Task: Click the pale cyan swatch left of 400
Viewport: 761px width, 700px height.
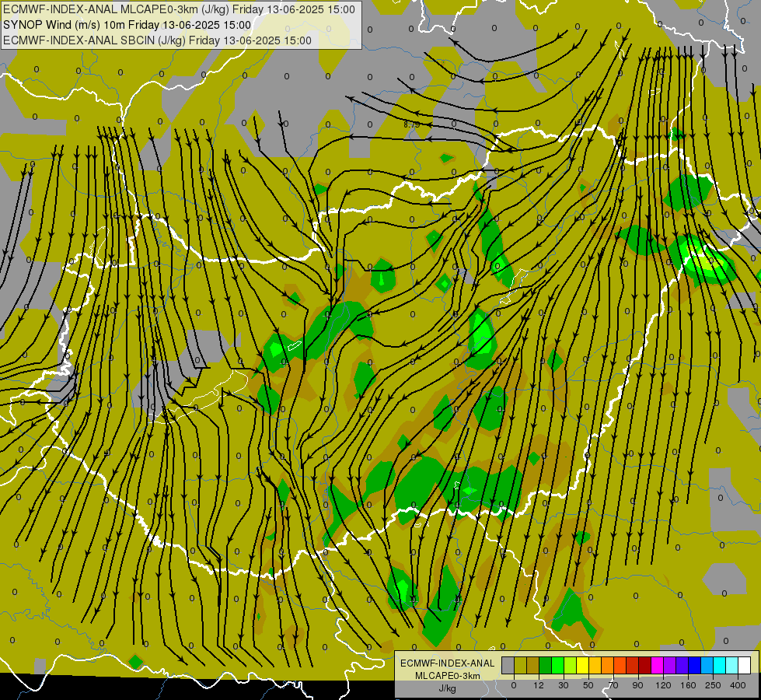Action: (x=732, y=665)
